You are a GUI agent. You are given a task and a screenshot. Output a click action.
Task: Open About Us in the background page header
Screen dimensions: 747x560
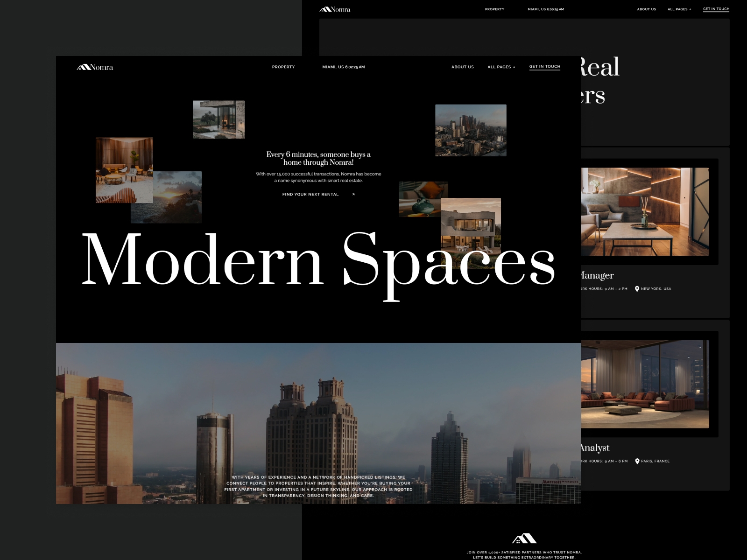coord(646,9)
